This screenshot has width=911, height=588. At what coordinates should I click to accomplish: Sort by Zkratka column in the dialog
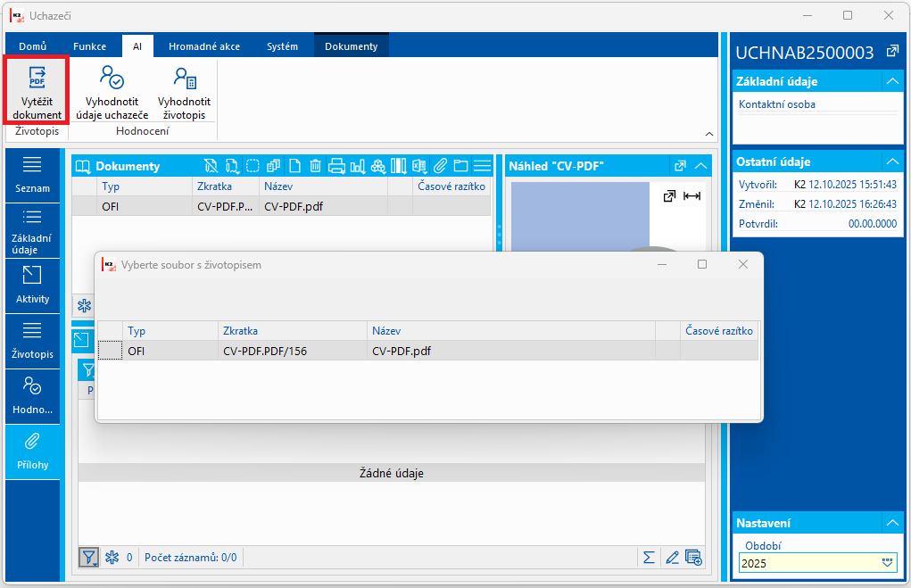(293, 331)
